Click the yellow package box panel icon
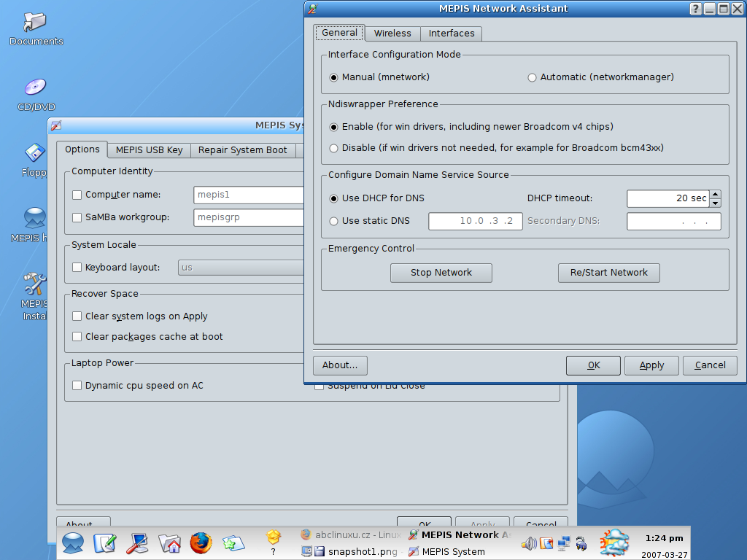Image resolution: width=747 pixels, height=560 pixels. coord(273,537)
